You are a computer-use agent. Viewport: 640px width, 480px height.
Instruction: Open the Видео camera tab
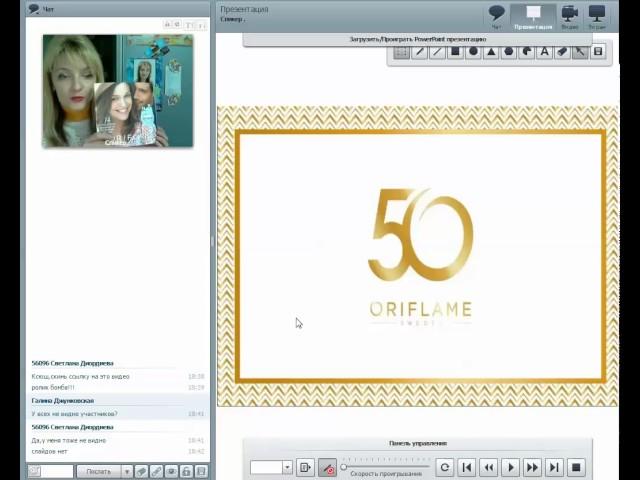tap(569, 17)
